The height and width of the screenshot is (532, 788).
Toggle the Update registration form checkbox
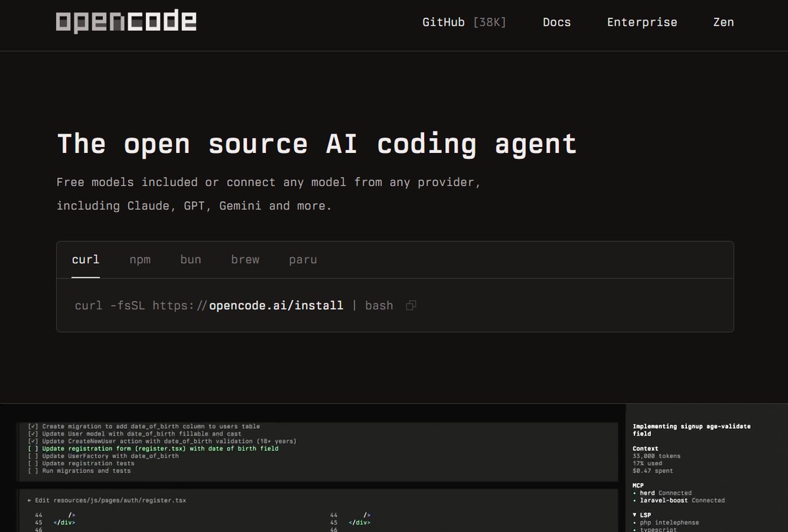[x=33, y=449]
